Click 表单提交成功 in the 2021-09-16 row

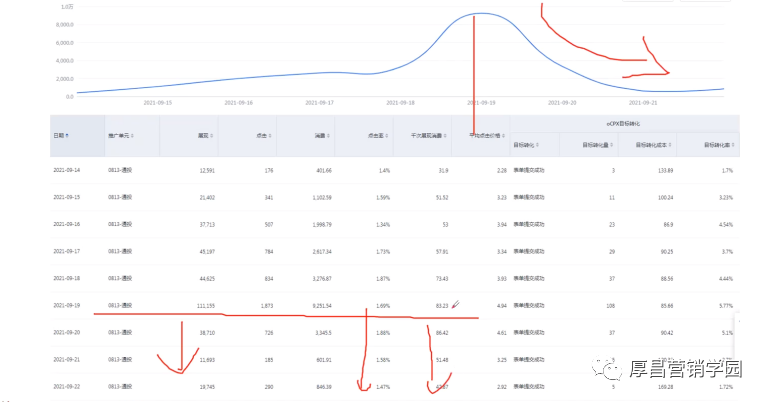coord(528,224)
